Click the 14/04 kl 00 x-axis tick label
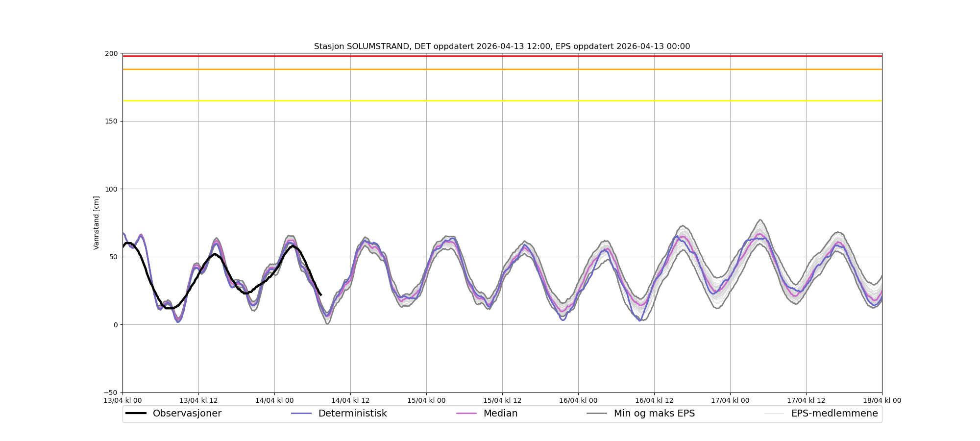Viewport: 980px width, 441px height. pos(274,400)
